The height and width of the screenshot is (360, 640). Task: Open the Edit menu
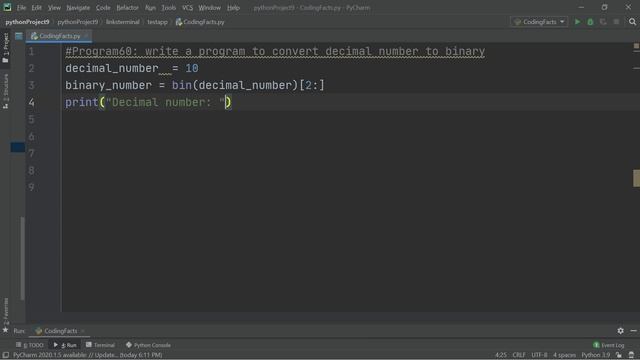37,8
